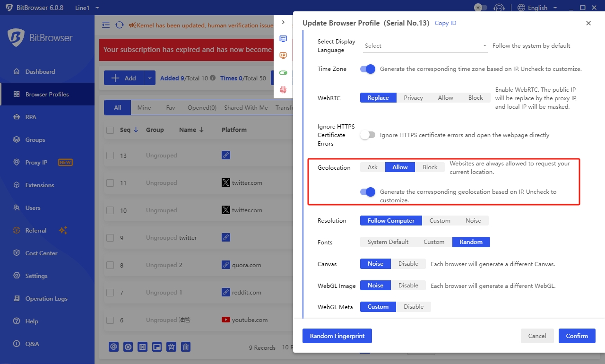This screenshot has width=605, height=364.
Task: Click the aperture icon in bottom toolbar
Action: [x=113, y=347]
